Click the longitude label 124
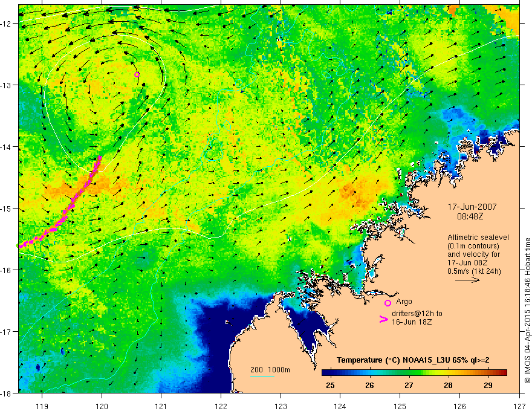The height and width of the screenshot is (411, 532). [x=340, y=406]
